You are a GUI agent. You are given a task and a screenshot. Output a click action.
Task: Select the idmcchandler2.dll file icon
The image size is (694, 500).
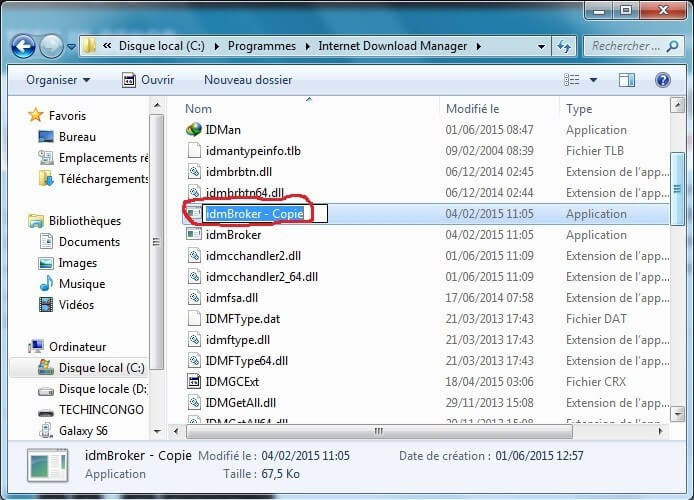[194, 256]
